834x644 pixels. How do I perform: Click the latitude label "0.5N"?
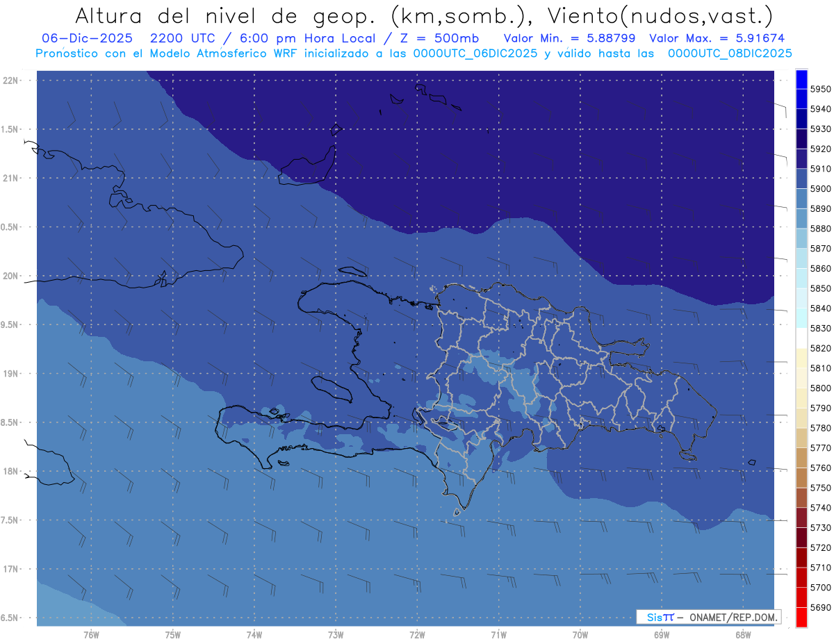pos(10,227)
